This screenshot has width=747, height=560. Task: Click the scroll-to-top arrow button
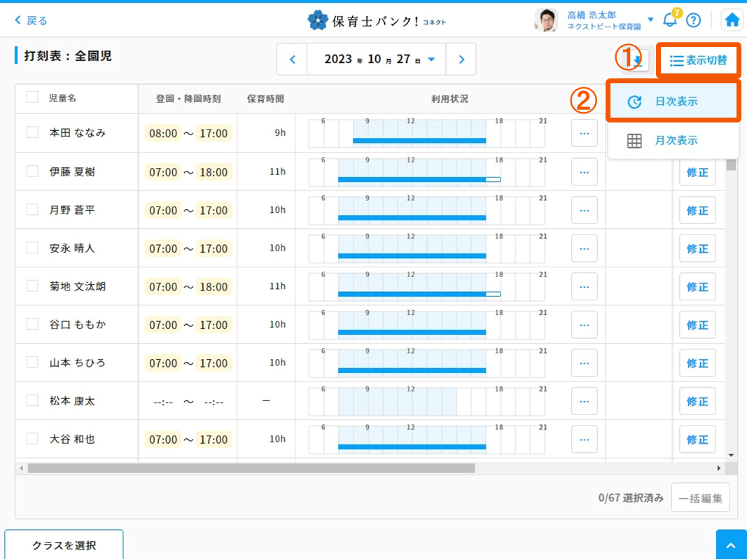(x=731, y=545)
